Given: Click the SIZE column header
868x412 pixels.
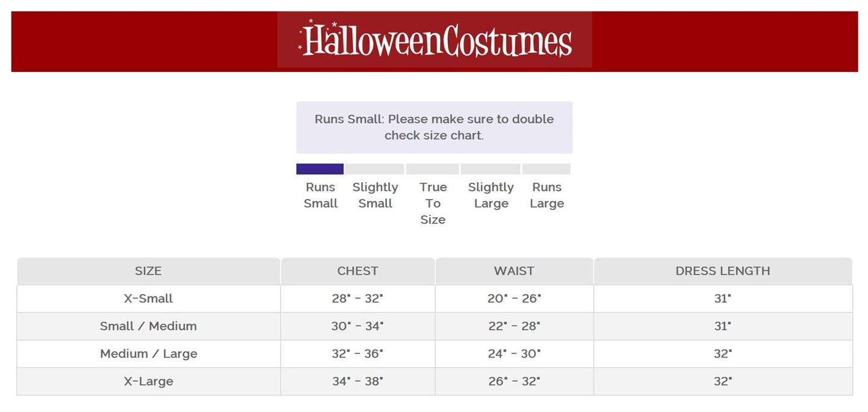Looking at the screenshot, I should 148,271.
